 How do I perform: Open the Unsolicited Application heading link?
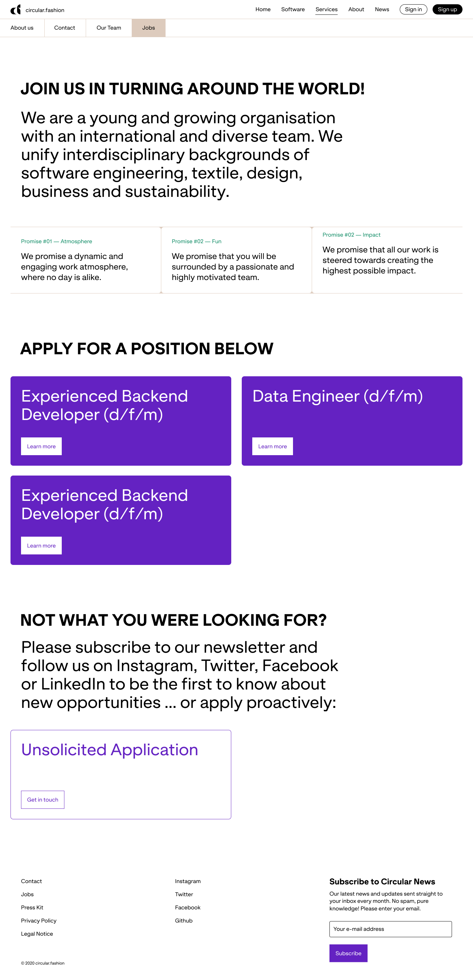[x=109, y=750]
